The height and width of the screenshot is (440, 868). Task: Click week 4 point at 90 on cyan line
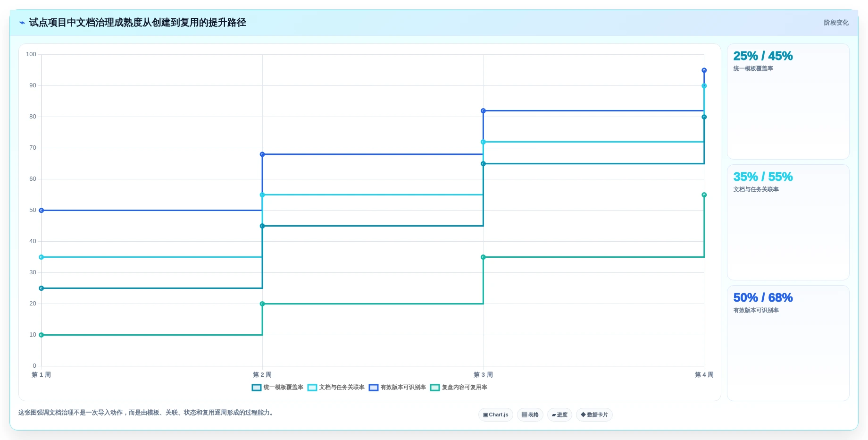click(x=704, y=85)
